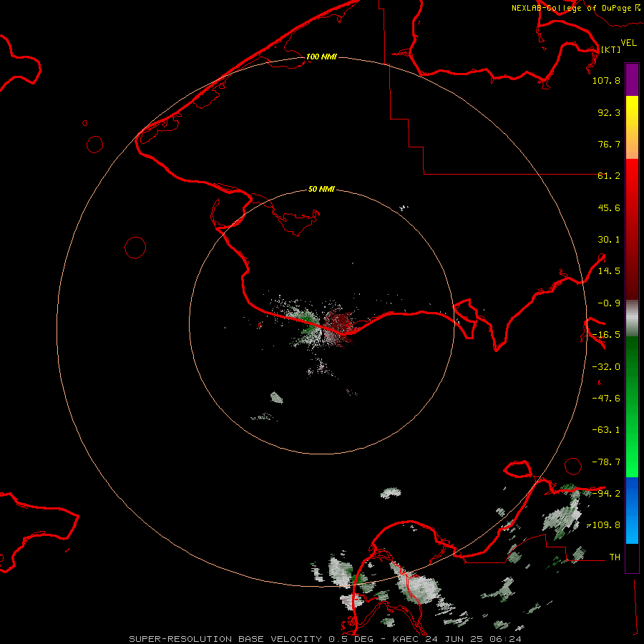644x644 pixels.
Task: Click the -109.8 legend value
Action: [604, 525]
